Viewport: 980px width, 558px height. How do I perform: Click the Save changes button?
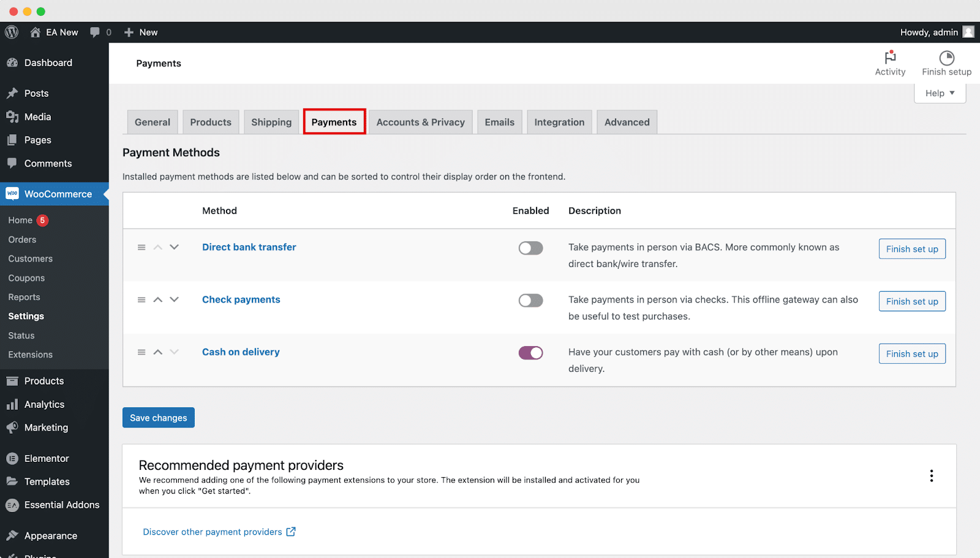point(159,418)
